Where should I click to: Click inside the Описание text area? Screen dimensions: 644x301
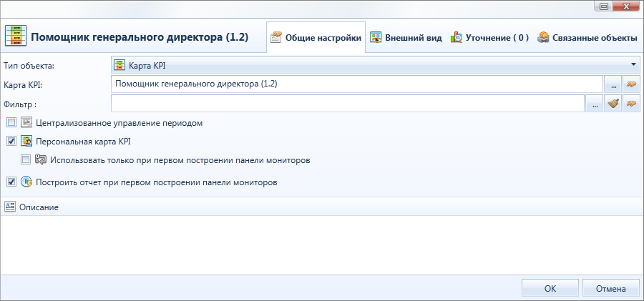321,245
